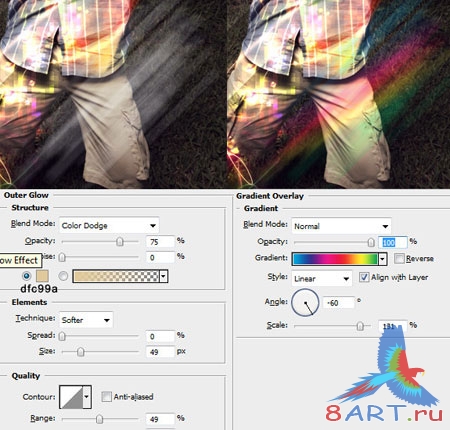Click the Gradient Overlay Opacity field showing 100
The height and width of the screenshot is (430, 450).
[393, 242]
